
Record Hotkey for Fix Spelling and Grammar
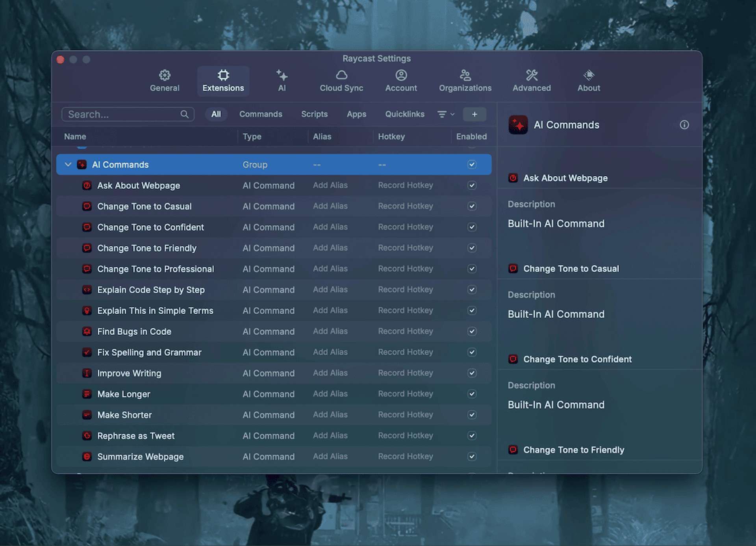(406, 352)
